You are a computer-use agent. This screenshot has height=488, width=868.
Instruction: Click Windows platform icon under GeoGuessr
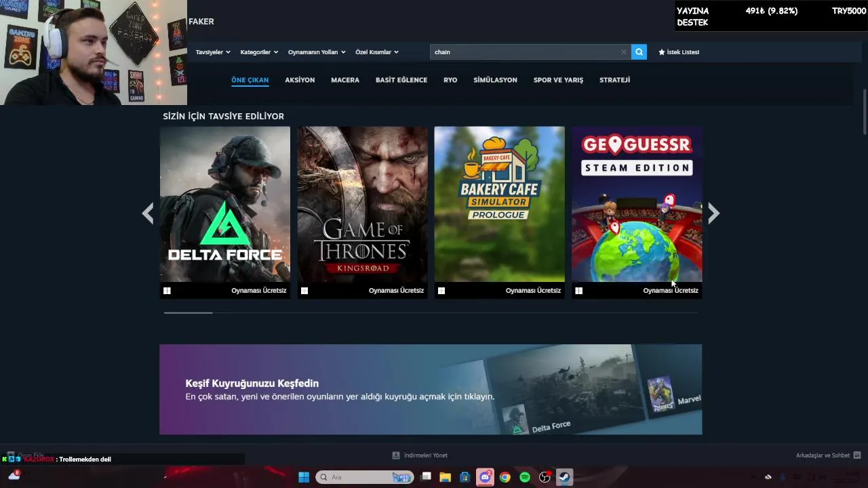coord(578,291)
